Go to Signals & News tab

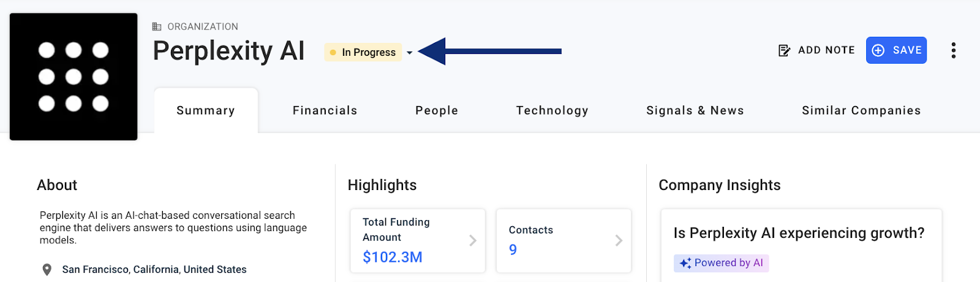(x=695, y=110)
